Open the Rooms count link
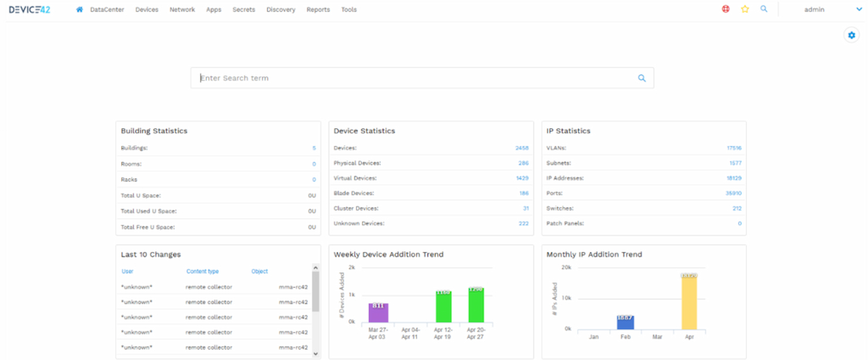This screenshot has height=360, width=868. (x=314, y=164)
